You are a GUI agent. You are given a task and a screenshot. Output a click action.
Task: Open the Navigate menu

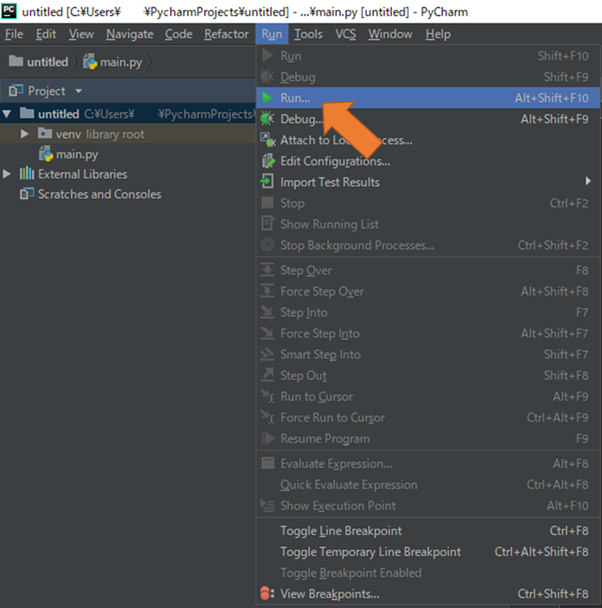(129, 34)
